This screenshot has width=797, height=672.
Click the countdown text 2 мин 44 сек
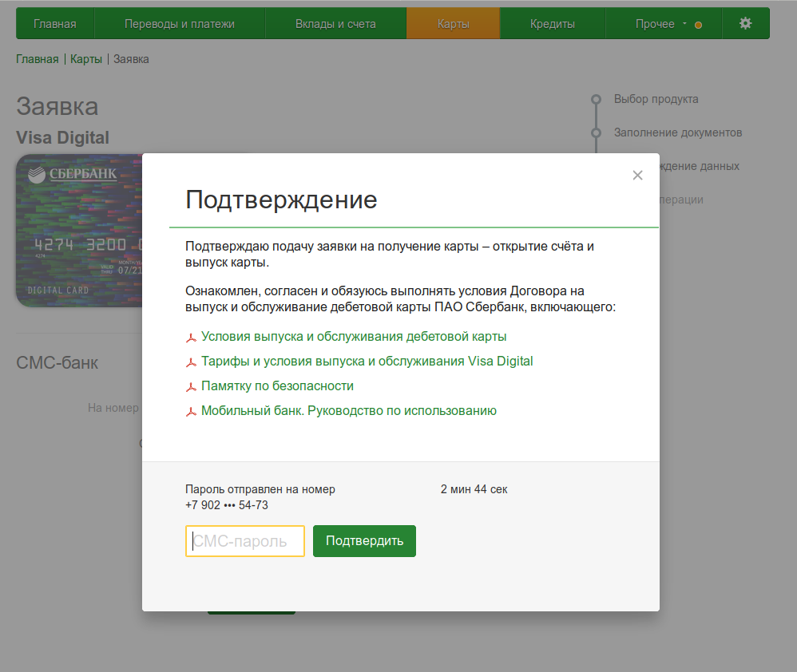(x=474, y=489)
